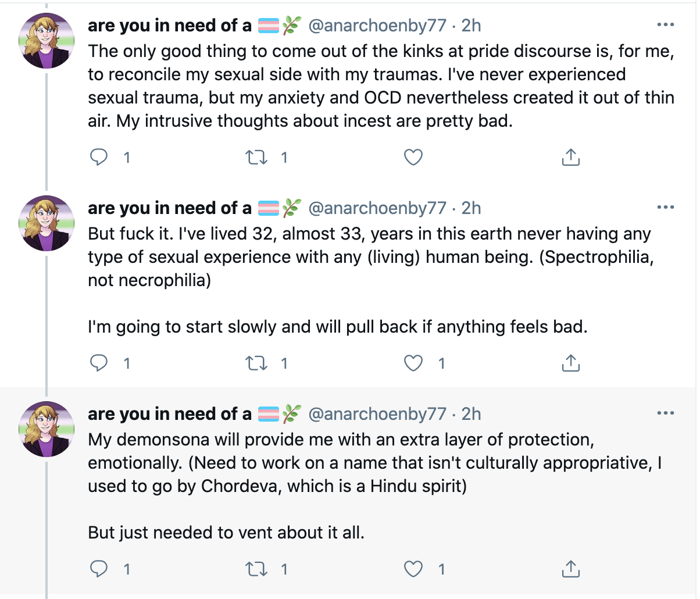Share the first tweet in the thread
The image size is (700, 599).
571,157
